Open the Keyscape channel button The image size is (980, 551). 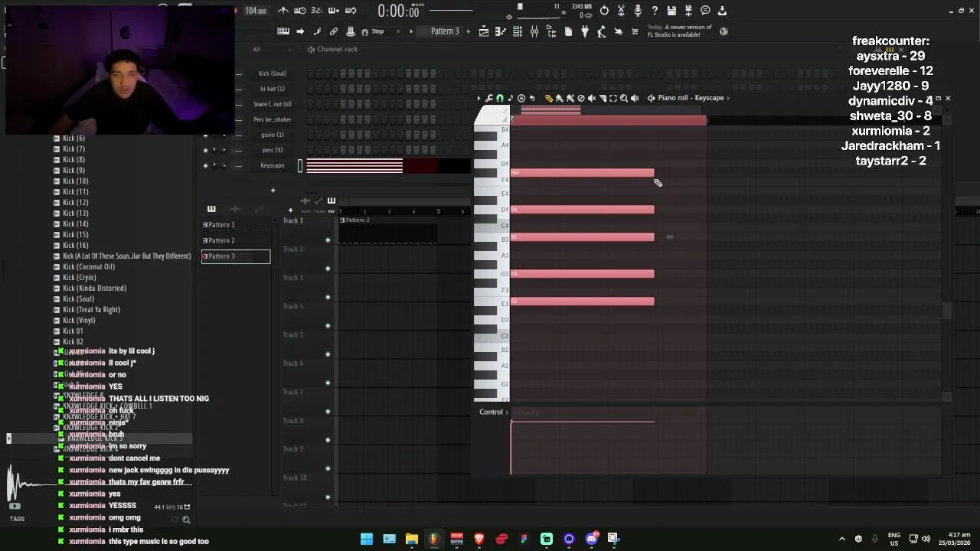coord(273,165)
